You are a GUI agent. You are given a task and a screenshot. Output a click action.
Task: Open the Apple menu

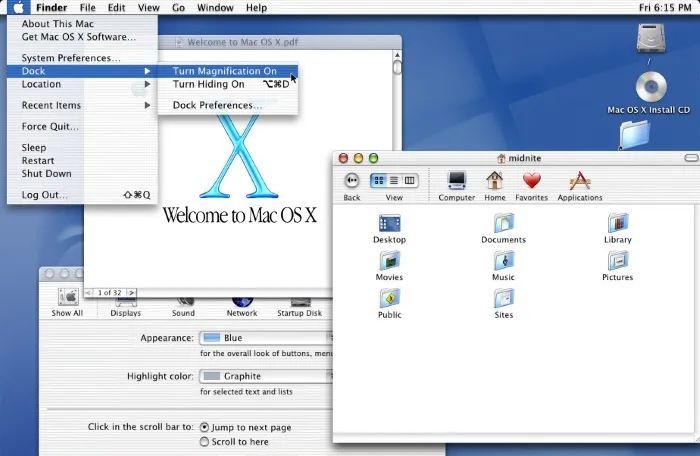[x=18, y=8]
